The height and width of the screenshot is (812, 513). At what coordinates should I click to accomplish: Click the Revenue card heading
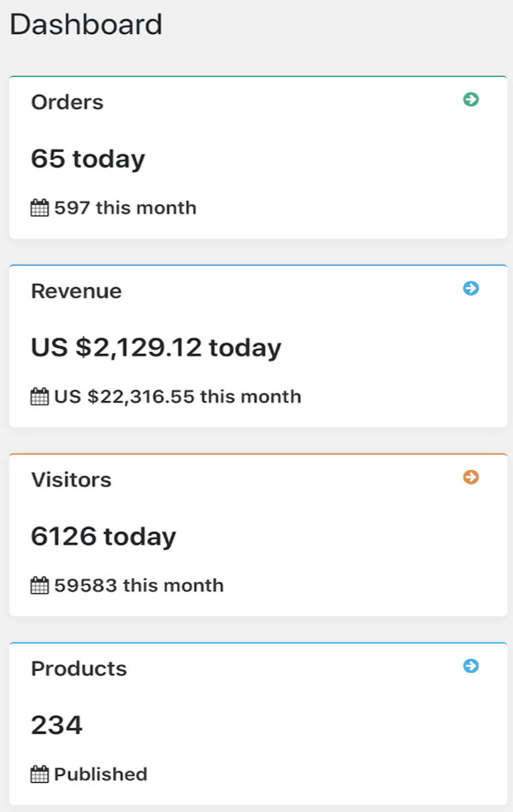[76, 291]
